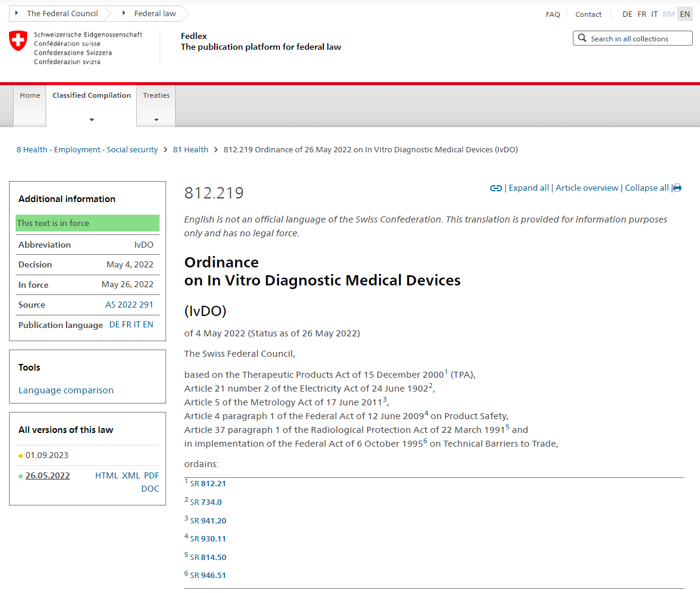This screenshot has width=700, height=593.
Task: Open footnote link SR 734.0
Action: point(206,502)
